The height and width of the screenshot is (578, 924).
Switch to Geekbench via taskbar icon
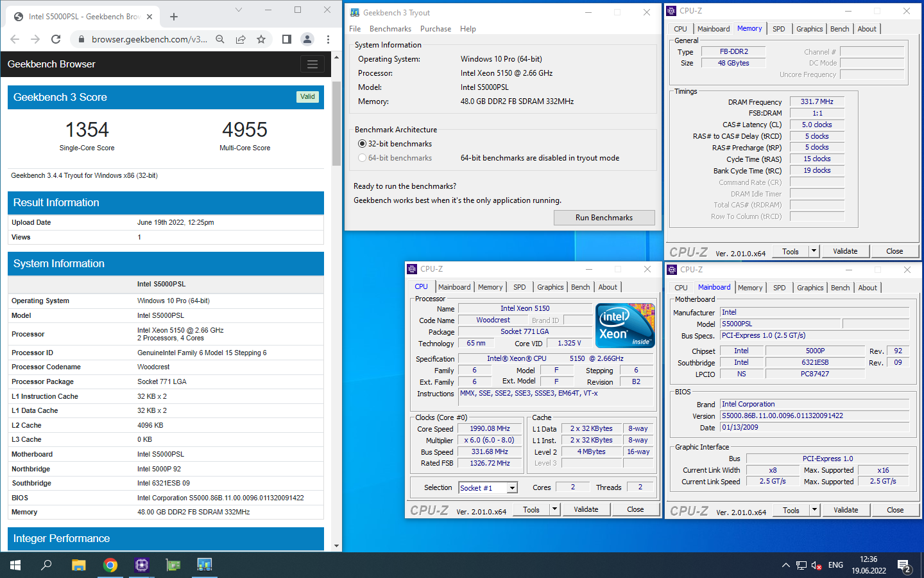pyautogui.click(x=205, y=565)
